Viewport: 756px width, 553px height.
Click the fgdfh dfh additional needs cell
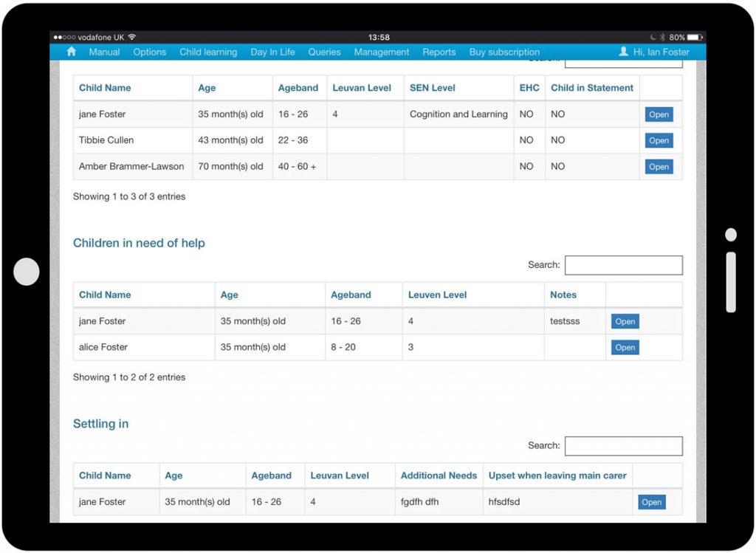click(439, 502)
